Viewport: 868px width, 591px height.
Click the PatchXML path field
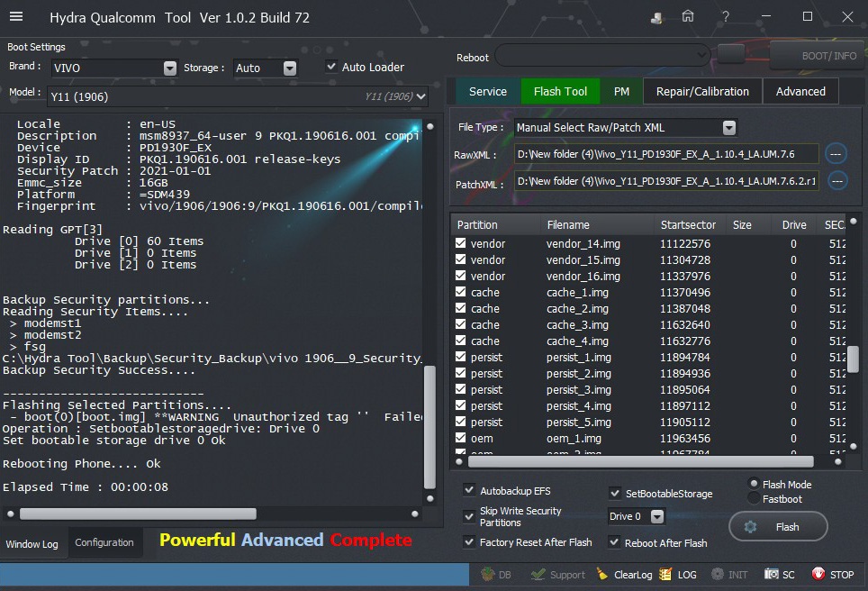tap(666, 181)
